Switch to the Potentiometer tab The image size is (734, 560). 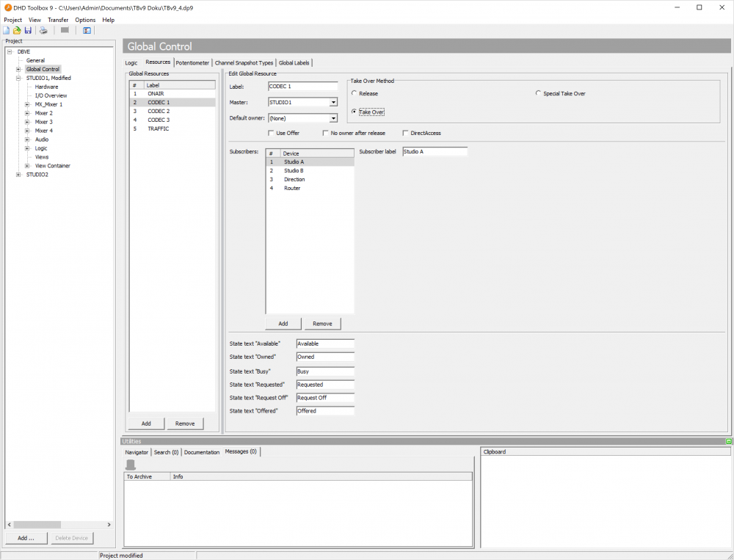(x=192, y=62)
